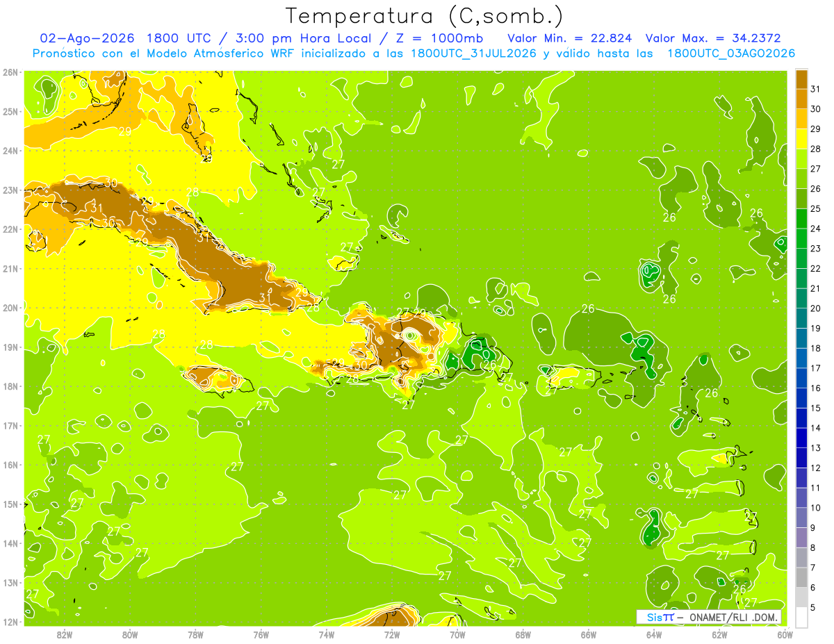The height and width of the screenshot is (644, 834).
Task: Click the legend value 8
Action: [813, 548]
